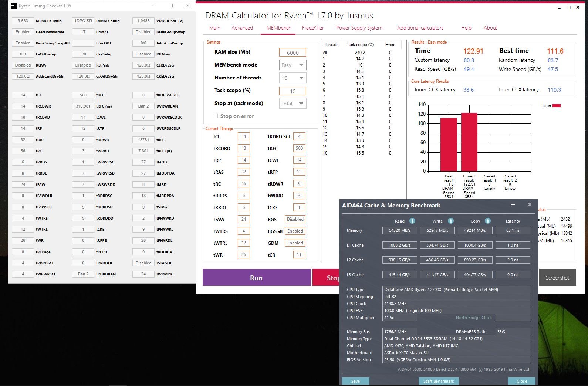
Task: Click the DIMM Config 1DPC-SR value
Action: 83,21
